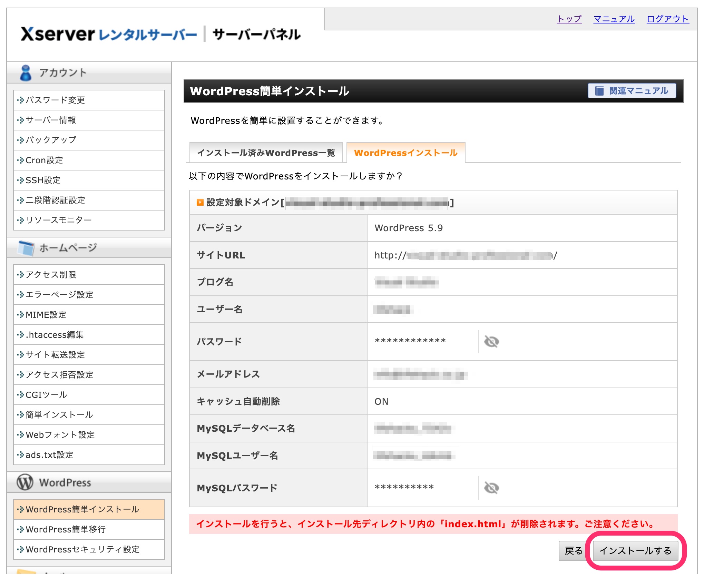Open .htaccess編集 in the sidebar
The image size is (704, 588).
(x=89, y=335)
